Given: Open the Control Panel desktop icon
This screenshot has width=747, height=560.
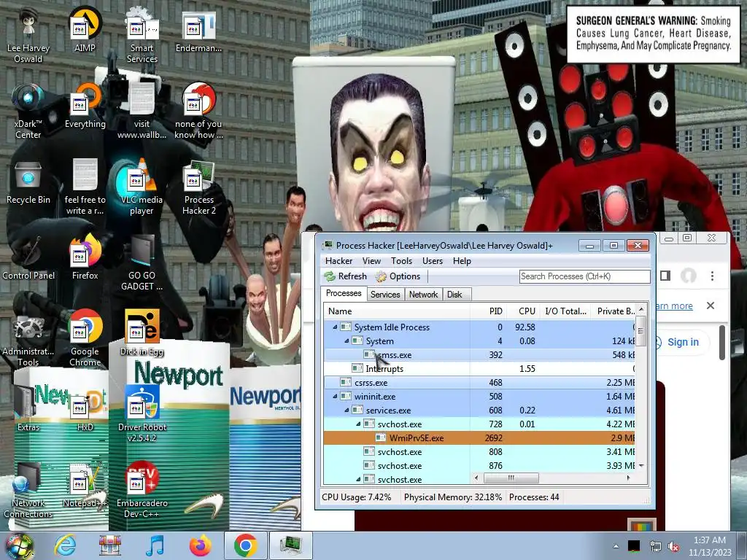Looking at the screenshot, I should (x=28, y=257).
